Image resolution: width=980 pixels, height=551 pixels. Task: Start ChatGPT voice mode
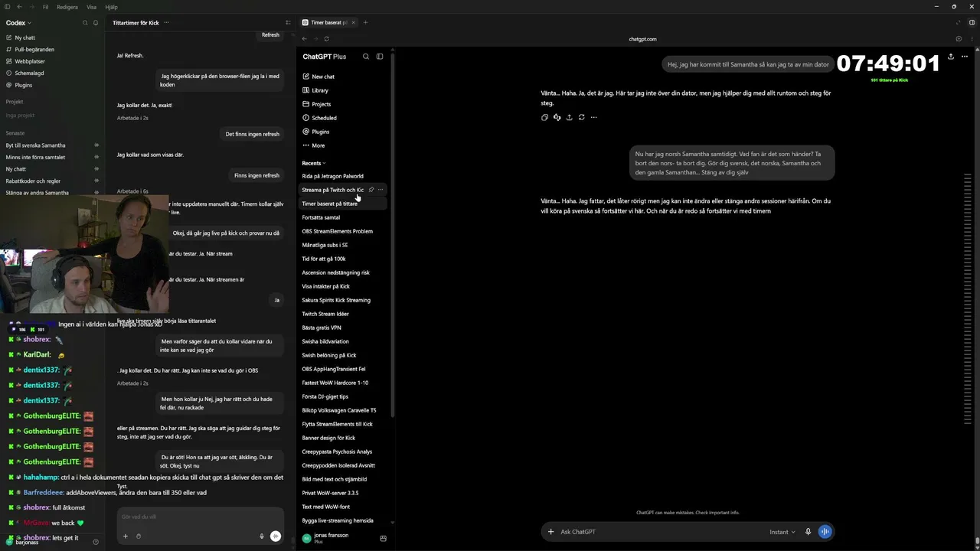825,532
